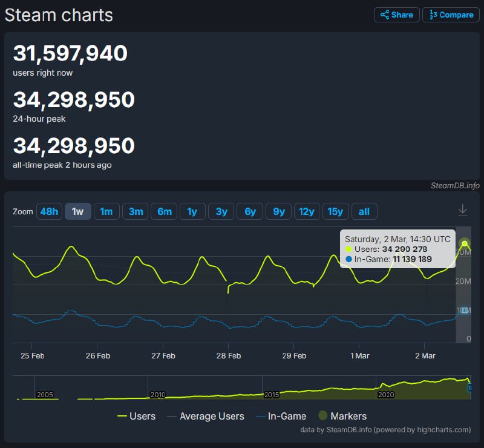484x448 pixels.
Task: Switch to 9y zoom range
Action: [x=279, y=211]
